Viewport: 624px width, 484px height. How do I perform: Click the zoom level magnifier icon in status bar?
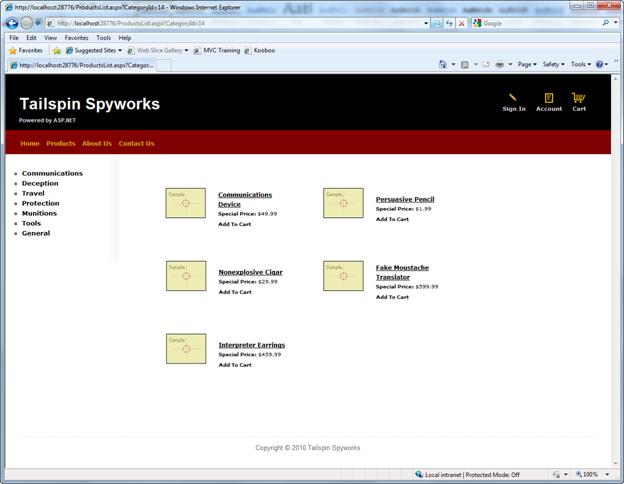[579, 474]
